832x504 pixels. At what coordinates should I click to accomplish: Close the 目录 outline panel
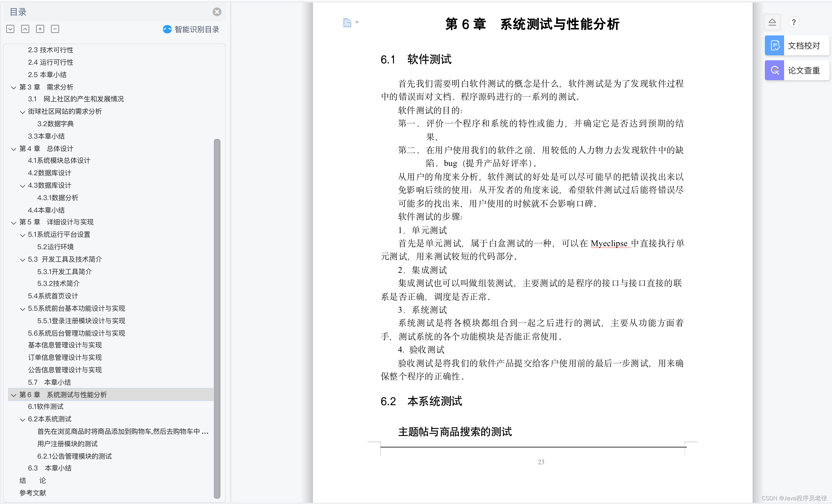coord(217,12)
